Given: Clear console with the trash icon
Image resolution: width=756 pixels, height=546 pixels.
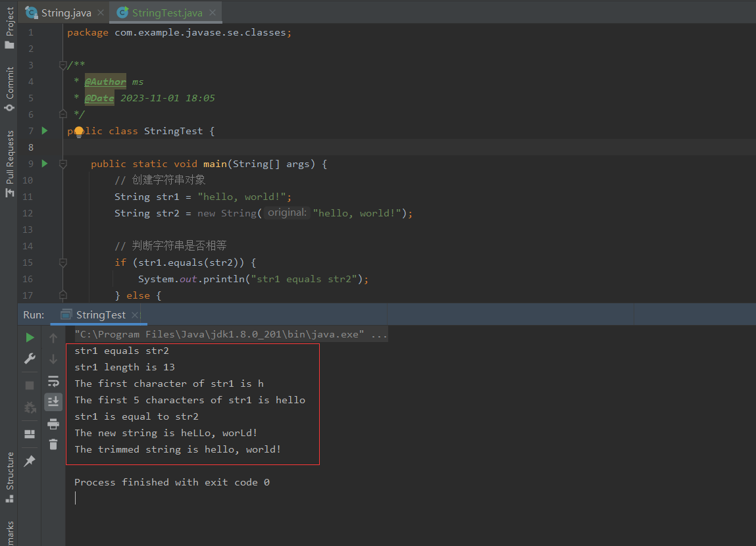Looking at the screenshot, I should tap(53, 444).
